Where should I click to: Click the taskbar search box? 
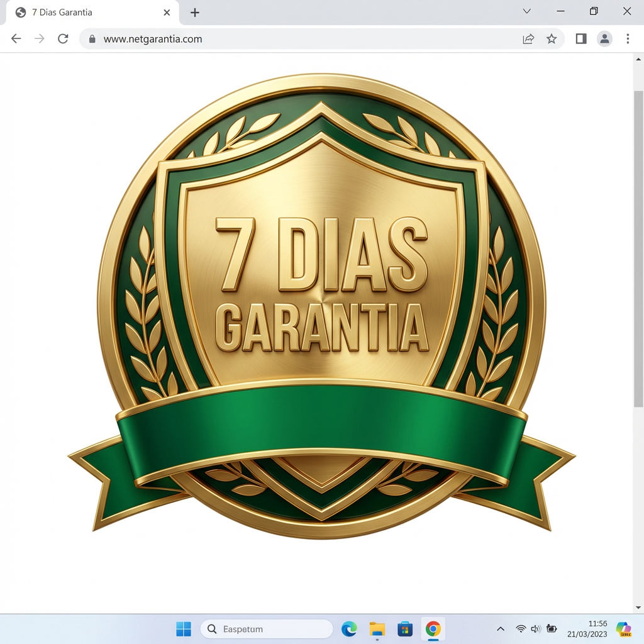pyautogui.click(x=267, y=628)
